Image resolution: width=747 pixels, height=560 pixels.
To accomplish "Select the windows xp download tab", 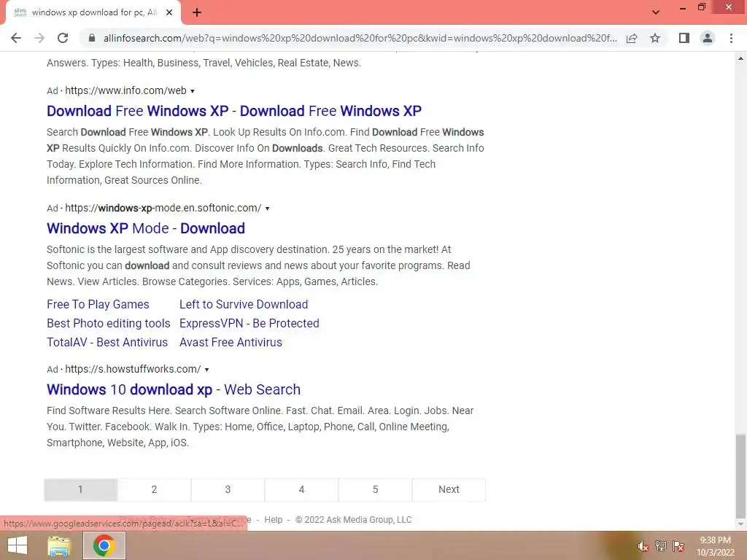I will click(x=93, y=13).
